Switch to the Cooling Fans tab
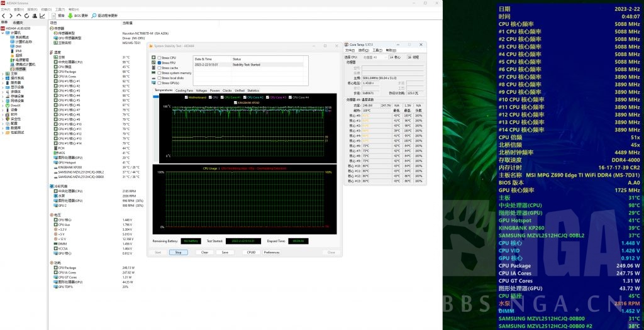 184,91
